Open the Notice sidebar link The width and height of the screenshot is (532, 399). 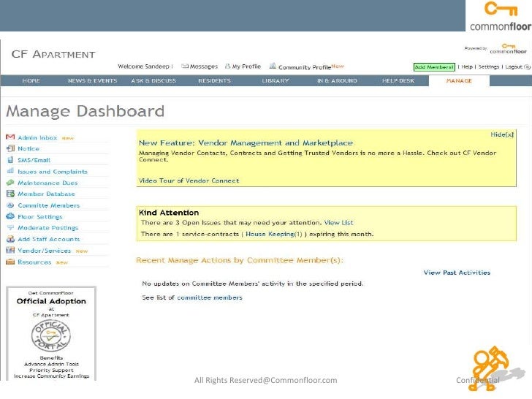coord(28,148)
